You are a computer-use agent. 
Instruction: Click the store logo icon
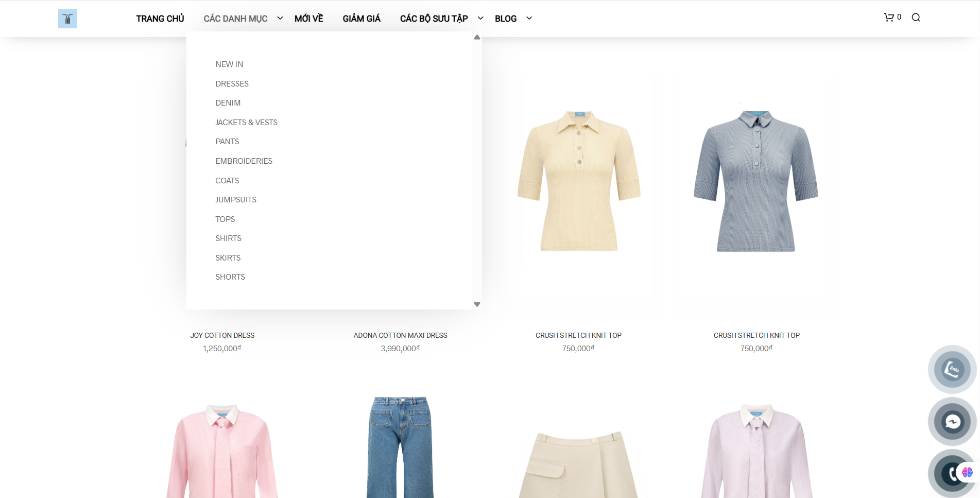(x=67, y=19)
